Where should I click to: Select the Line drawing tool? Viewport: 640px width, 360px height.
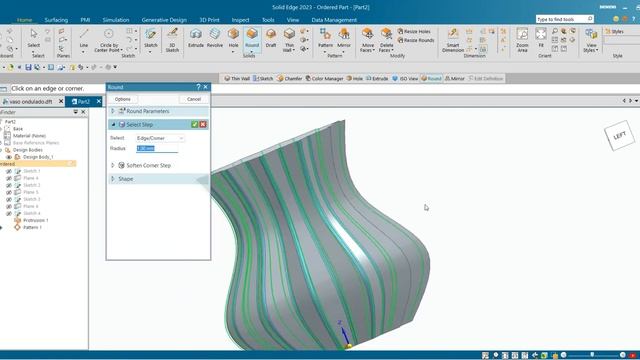coord(84,38)
